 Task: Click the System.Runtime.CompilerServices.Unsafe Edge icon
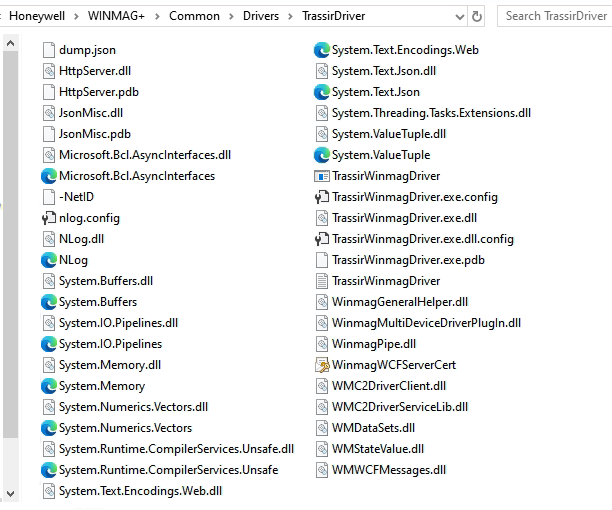(49, 470)
